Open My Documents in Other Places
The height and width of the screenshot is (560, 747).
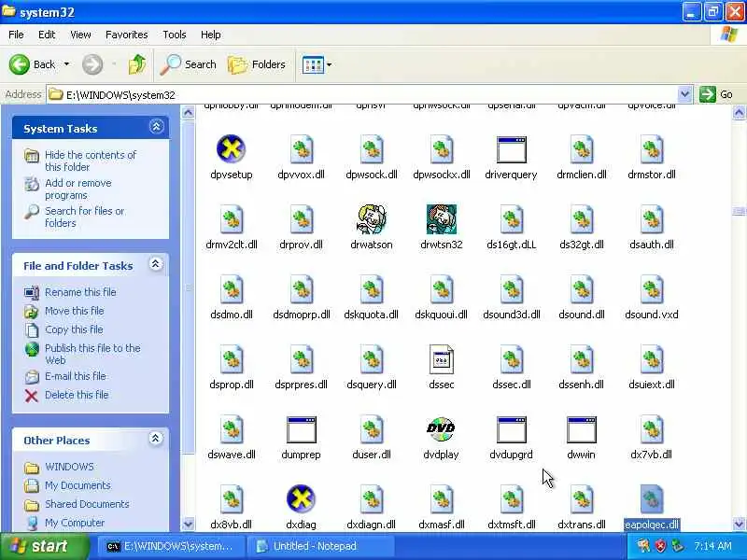click(78, 485)
